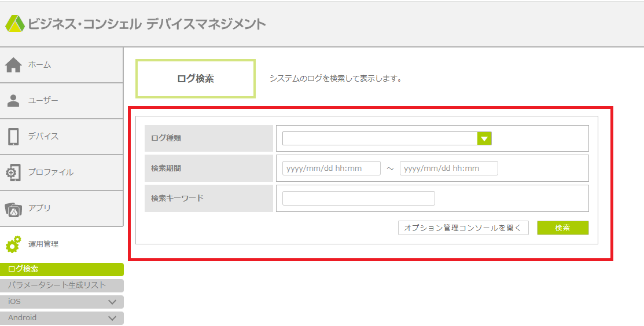Click オプション管理コンソールを開く button
The height and width of the screenshot is (326, 644).
(x=463, y=228)
